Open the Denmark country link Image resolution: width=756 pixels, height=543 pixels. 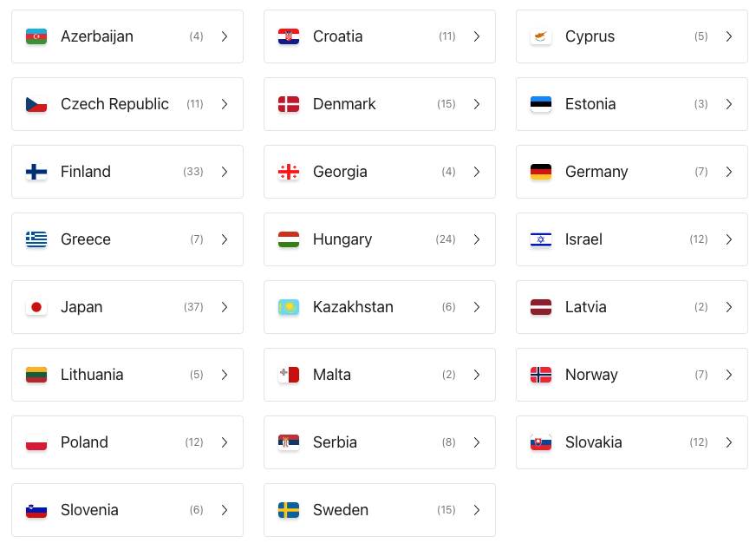click(x=380, y=104)
